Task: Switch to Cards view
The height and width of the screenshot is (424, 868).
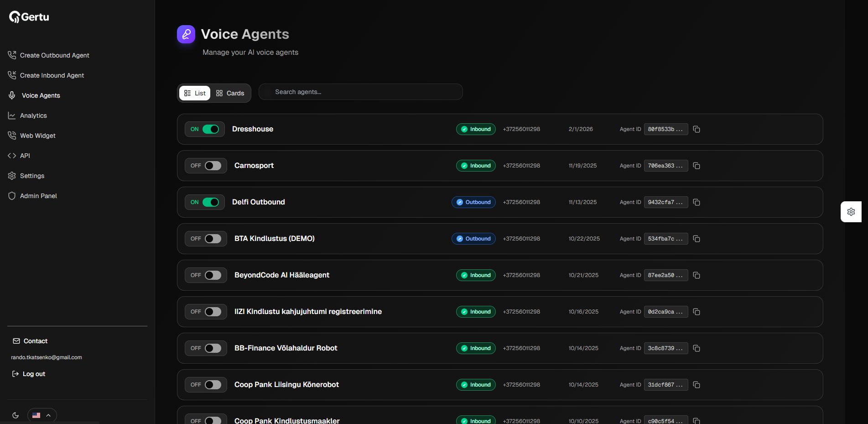Action: tap(230, 93)
